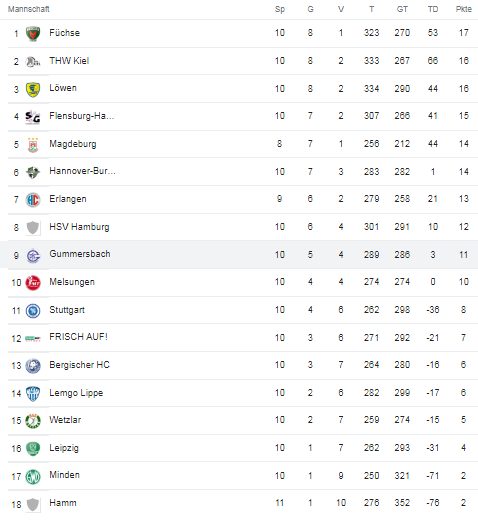Viewport: 478px width, 523px height.
Task: Click the Hamm placeholder shield icon
Action: click(33, 504)
